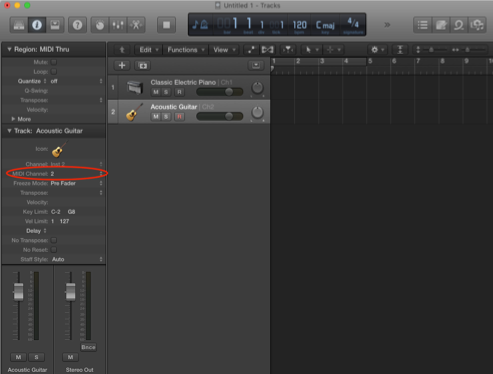Click the track hierarchy up-arrow button

click(x=122, y=50)
